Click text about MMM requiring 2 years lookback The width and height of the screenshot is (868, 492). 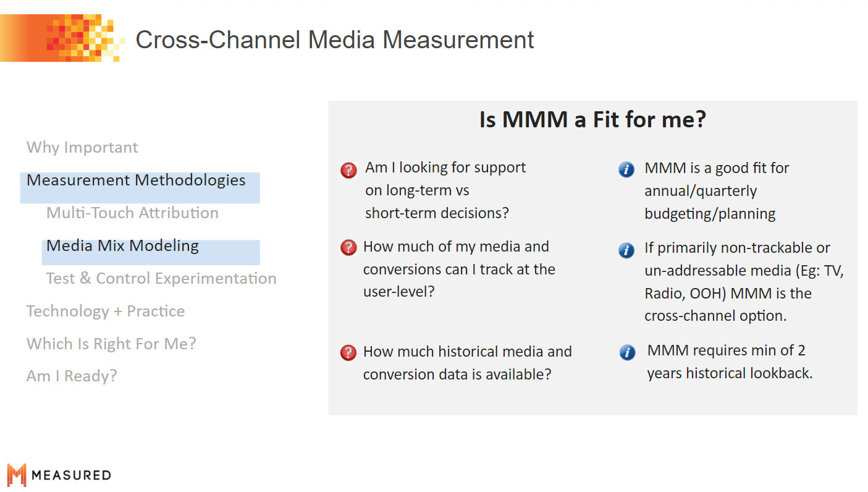730,362
